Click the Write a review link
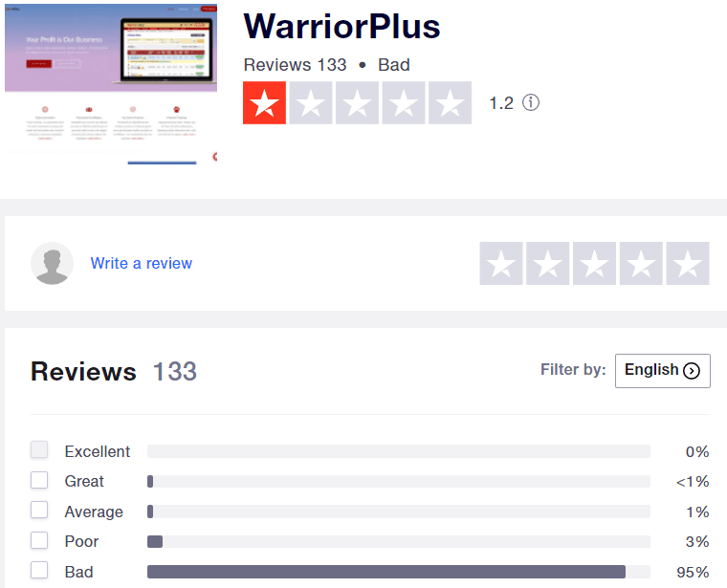Screen dimensions: 727x588 pyautogui.click(x=141, y=263)
